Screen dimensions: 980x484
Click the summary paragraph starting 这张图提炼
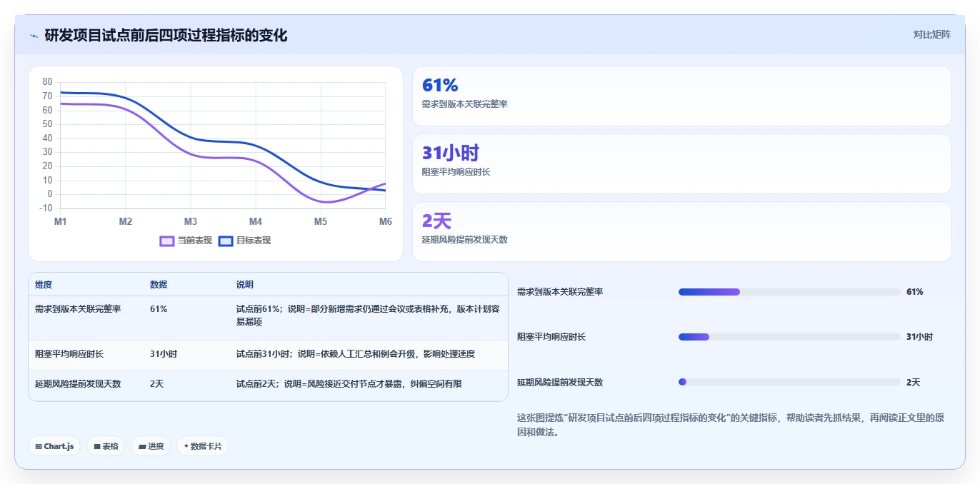[x=731, y=425]
